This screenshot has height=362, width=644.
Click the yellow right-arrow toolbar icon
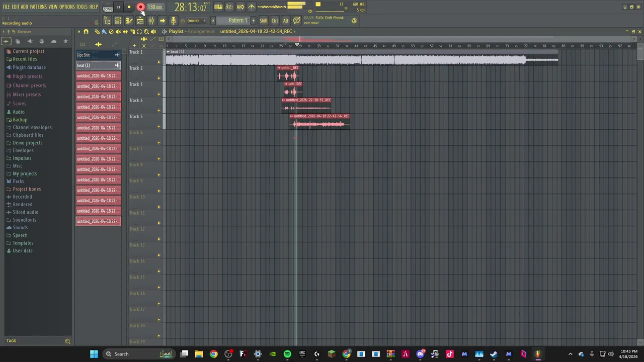[x=162, y=21]
